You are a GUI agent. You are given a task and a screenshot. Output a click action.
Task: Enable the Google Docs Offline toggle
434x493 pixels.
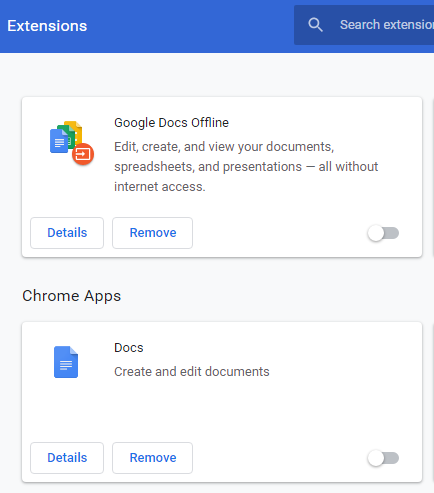pyautogui.click(x=383, y=233)
